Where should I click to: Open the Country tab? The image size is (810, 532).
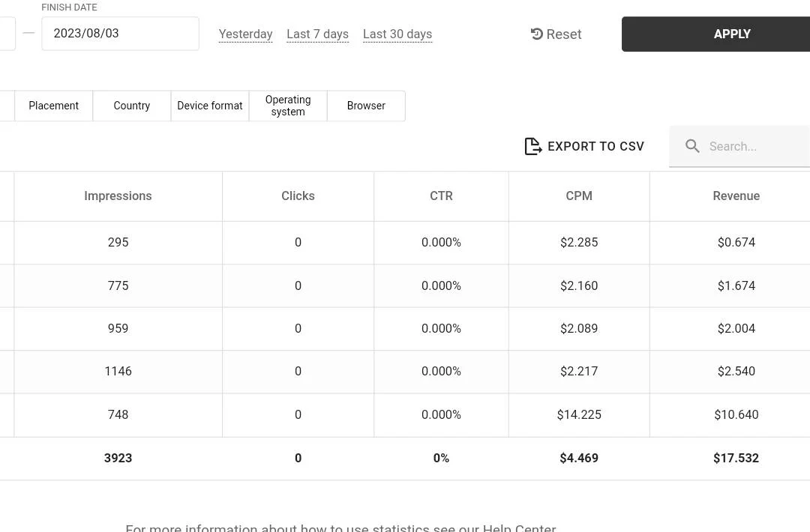tap(132, 106)
